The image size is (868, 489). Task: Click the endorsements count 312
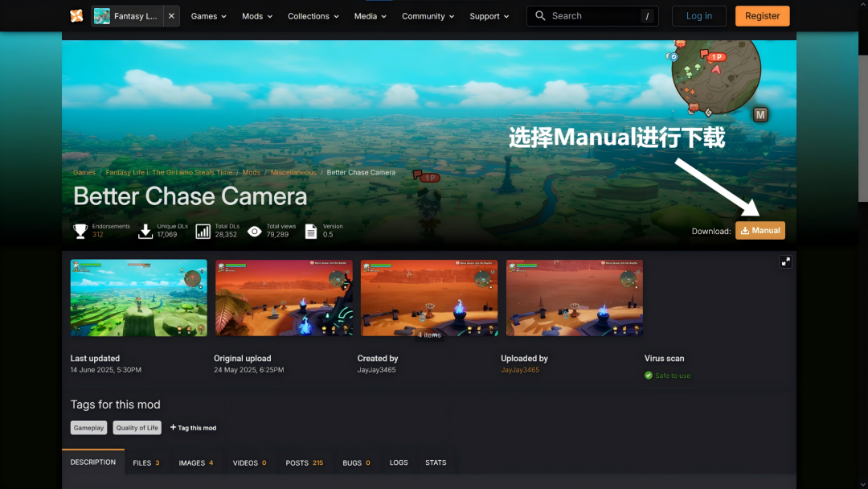point(98,235)
